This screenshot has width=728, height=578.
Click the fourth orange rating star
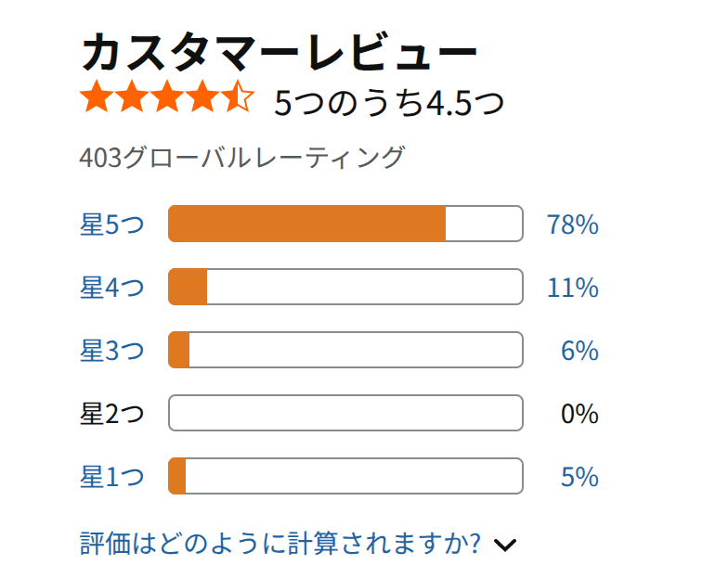pyautogui.click(x=202, y=96)
